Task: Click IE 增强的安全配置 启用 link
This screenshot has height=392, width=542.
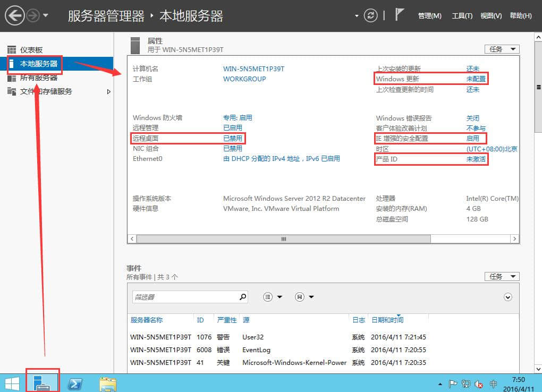Action: tap(472, 139)
